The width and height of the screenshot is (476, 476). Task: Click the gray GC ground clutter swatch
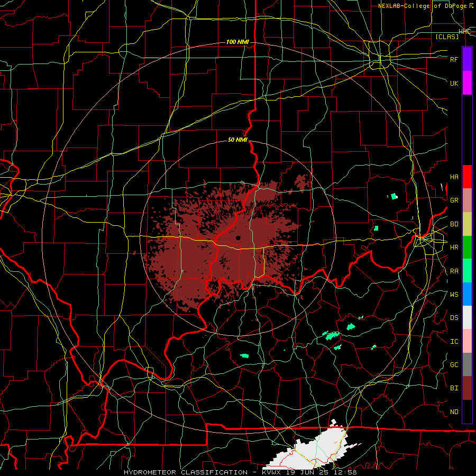coord(467,364)
